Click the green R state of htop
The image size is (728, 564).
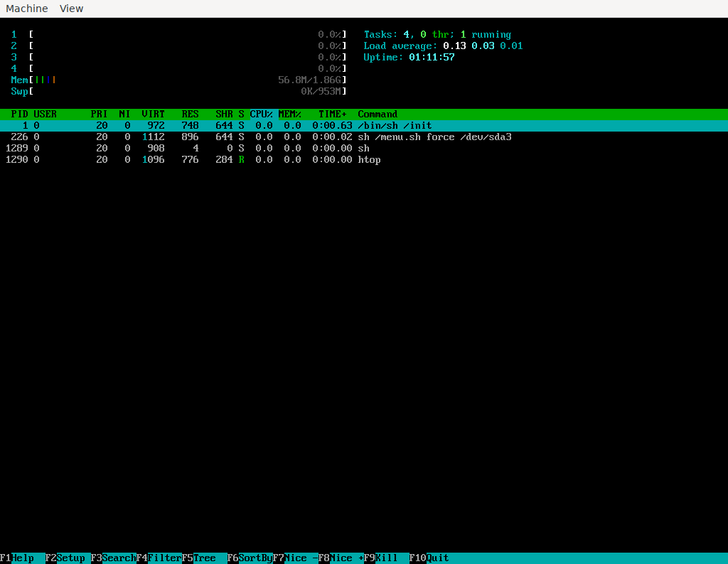(242, 159)
